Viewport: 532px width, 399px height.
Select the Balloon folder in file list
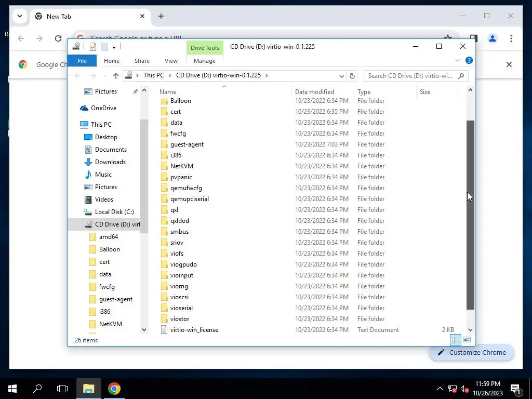coord(180,101)
